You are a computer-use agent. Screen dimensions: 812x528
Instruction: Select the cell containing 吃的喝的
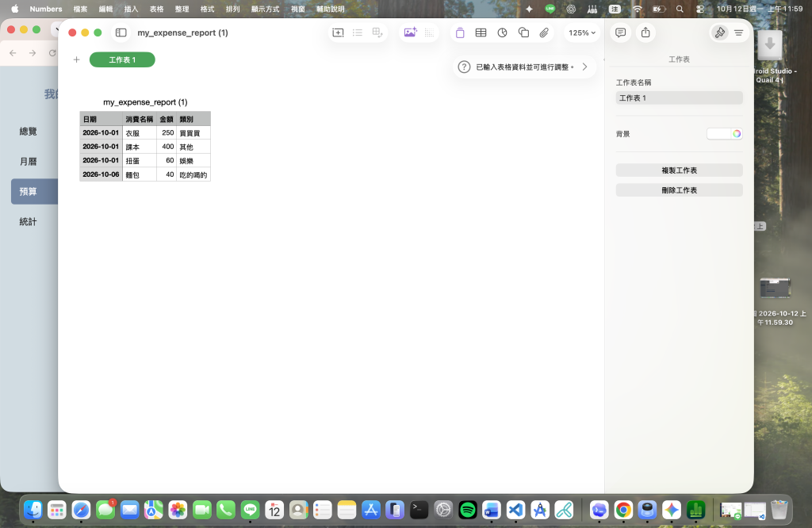(x=193, y=174)
